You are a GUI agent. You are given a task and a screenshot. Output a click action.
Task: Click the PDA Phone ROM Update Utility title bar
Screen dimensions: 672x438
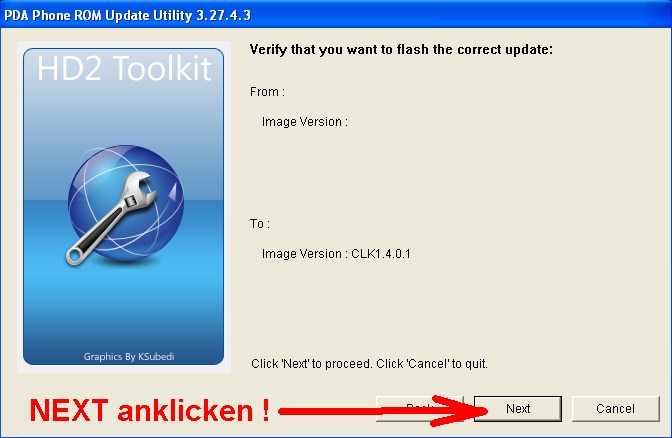336,15
